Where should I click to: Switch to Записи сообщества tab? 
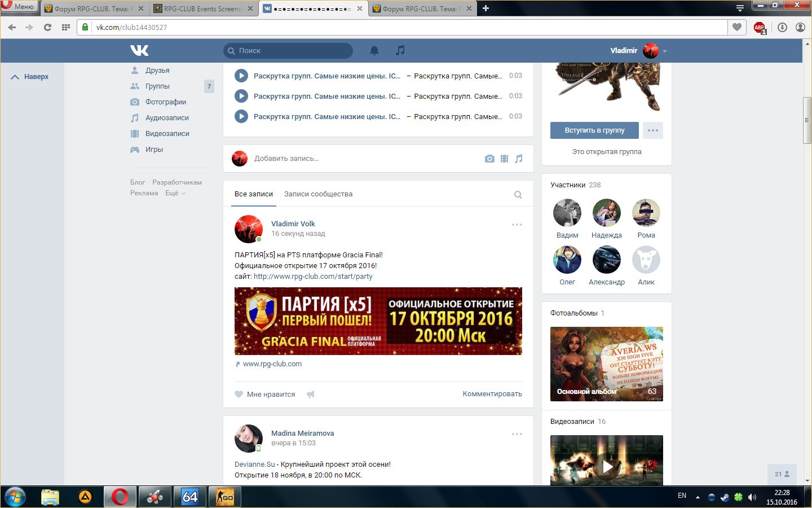(x=318, y=194)
